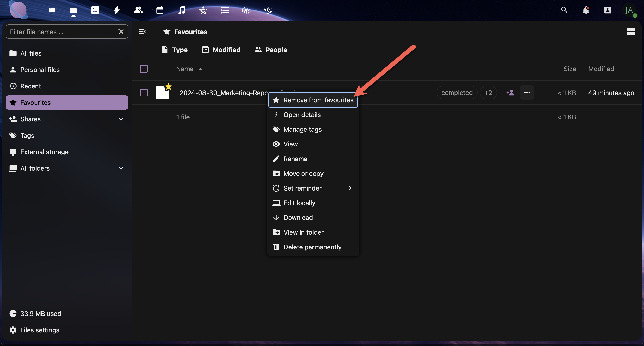The width and height of the screenshot is (644, 346).
Task: Expand the Shares section chevron
Action: click(121, 119)
